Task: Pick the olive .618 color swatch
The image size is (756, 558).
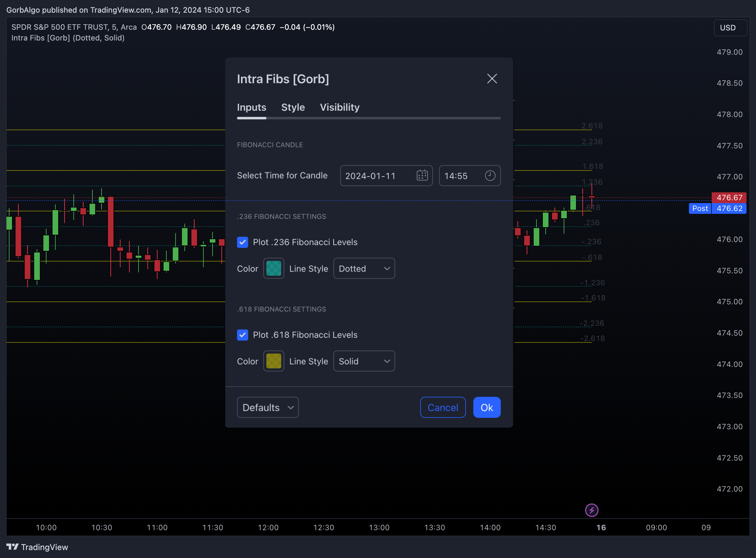Action: (273, 361)
